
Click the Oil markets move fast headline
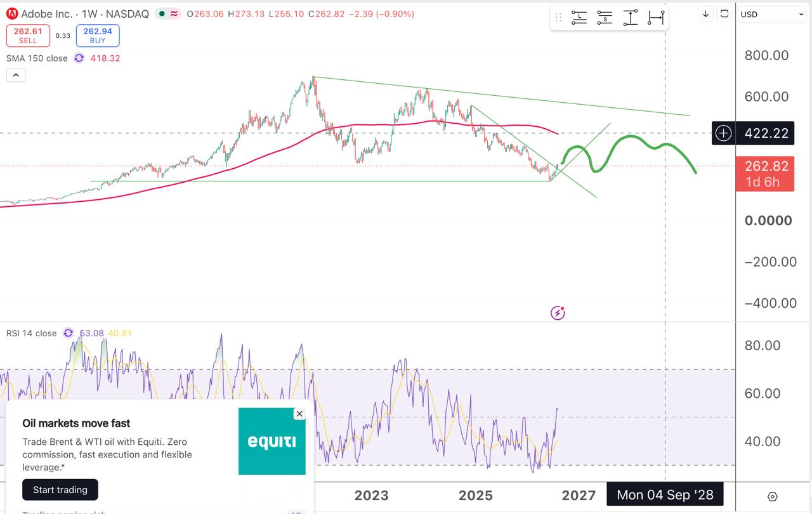pyautogui.click(x=76, y=423)
